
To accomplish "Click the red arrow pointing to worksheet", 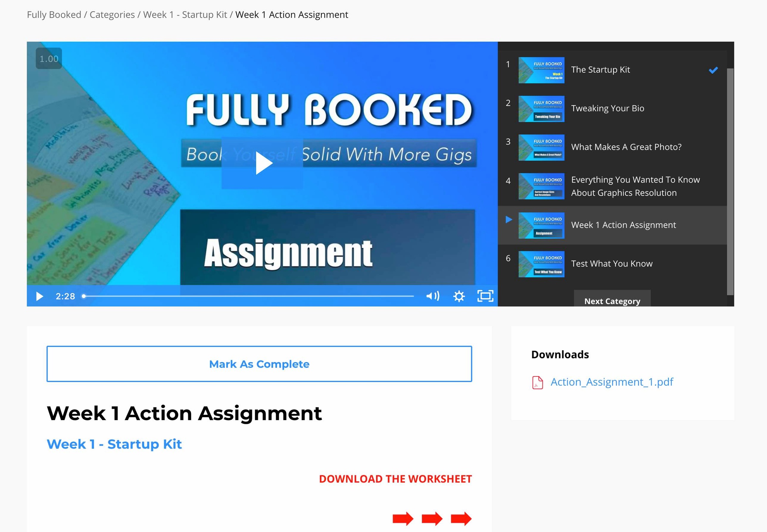I will (461, 519).
